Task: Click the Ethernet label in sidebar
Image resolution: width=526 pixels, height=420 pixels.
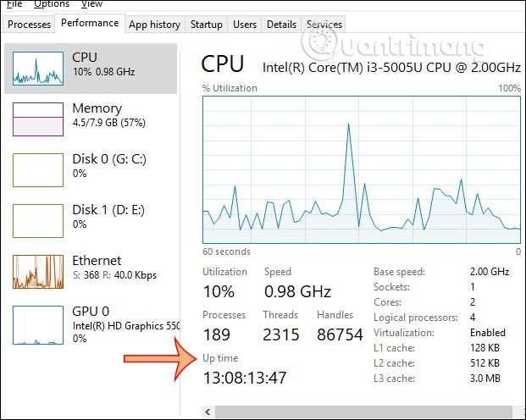Action: pos(97,261)
